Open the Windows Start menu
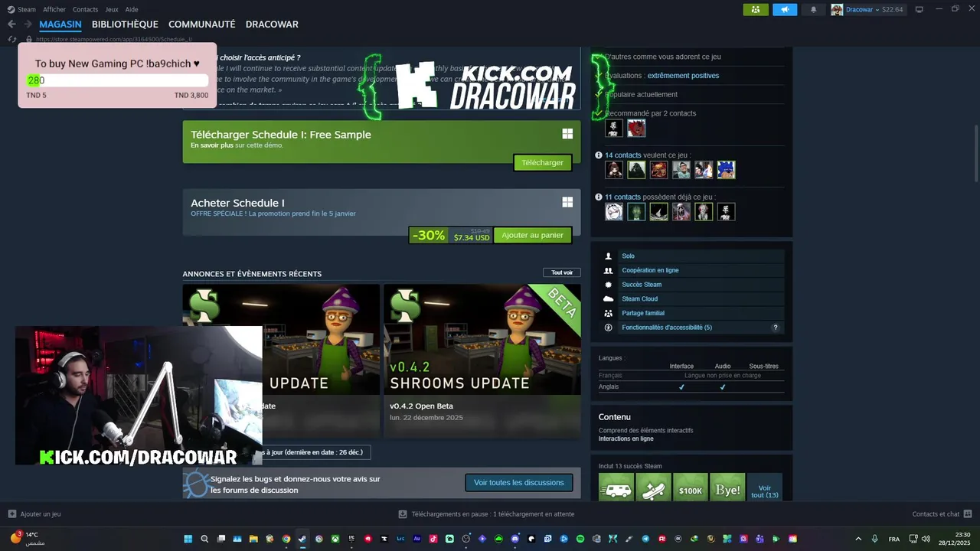This screenshot has height=551, width=980. point(188,539)
